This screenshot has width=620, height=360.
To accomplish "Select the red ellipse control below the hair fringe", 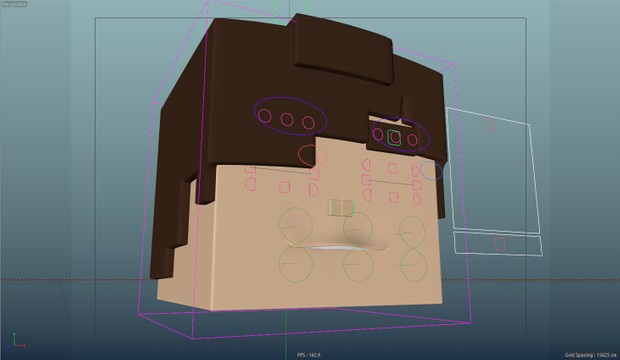I will pyautogui.click(x=312, y=155).
